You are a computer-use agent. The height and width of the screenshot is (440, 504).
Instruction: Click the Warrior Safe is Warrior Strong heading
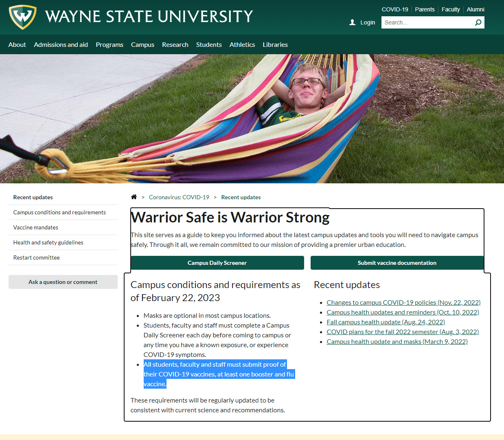pyautogui.click(x=230, y=218)
